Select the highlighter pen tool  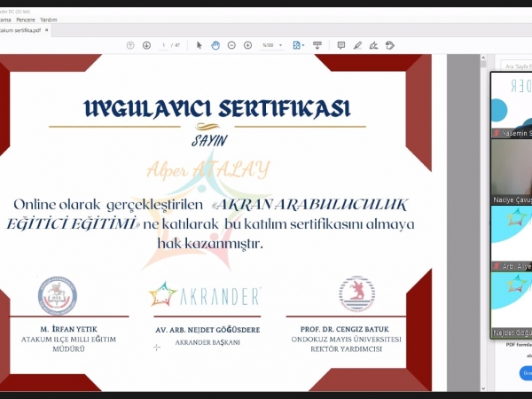coord(357,45)
